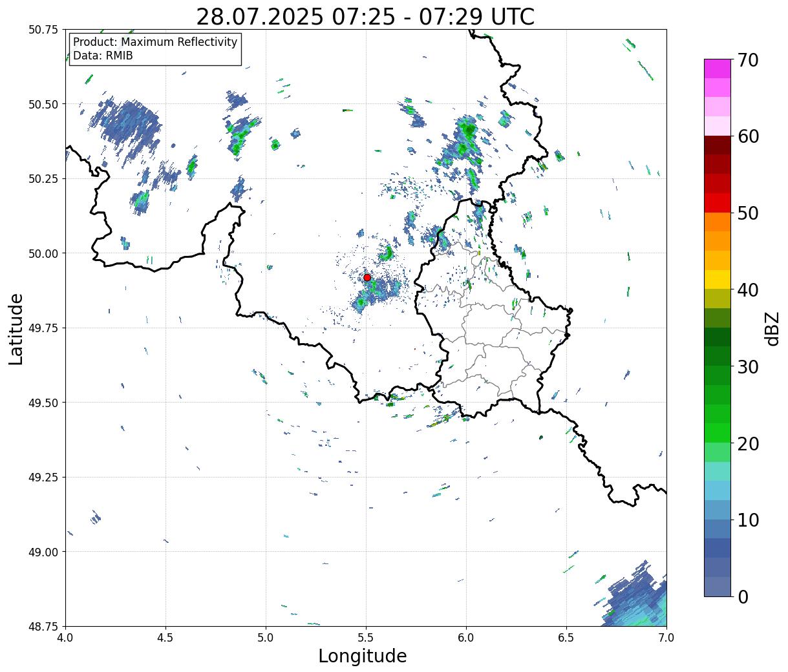This screenshot has width=788, height=672.
Task: Click the 6.5 longitude tick label
Action: pos(566,638)
